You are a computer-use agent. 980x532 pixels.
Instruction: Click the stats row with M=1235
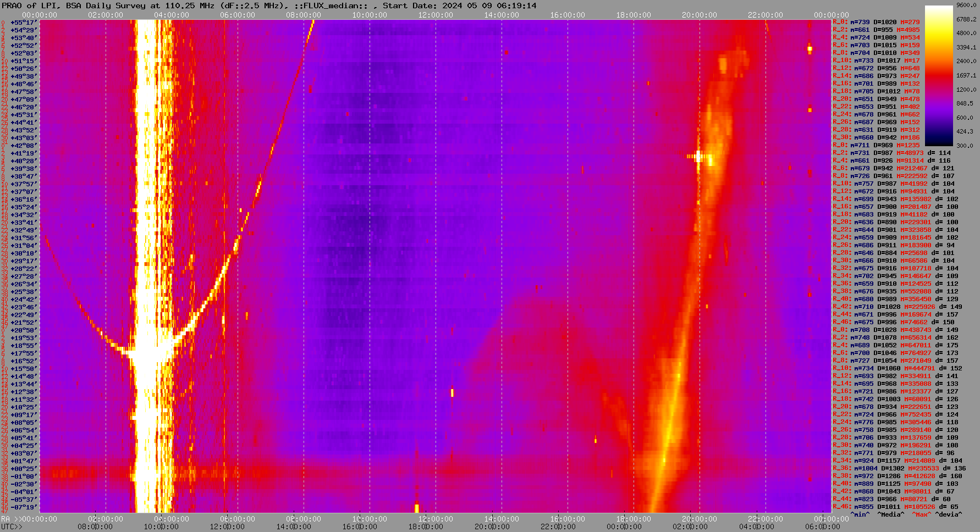click(876, 146)
